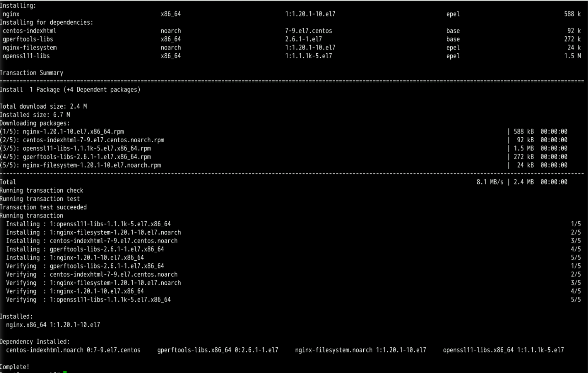
Task: Click the 'Complete!' message
Action: (x=15, y=367)
